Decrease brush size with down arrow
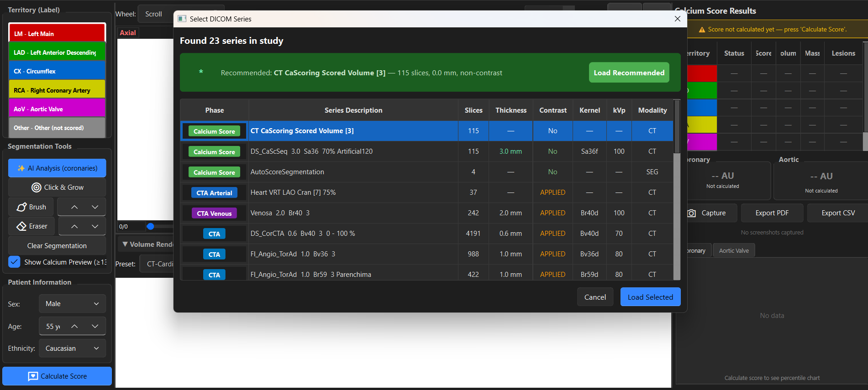This screenshot has height=390, width=868. pyautogui.click(x=95, y=207)
